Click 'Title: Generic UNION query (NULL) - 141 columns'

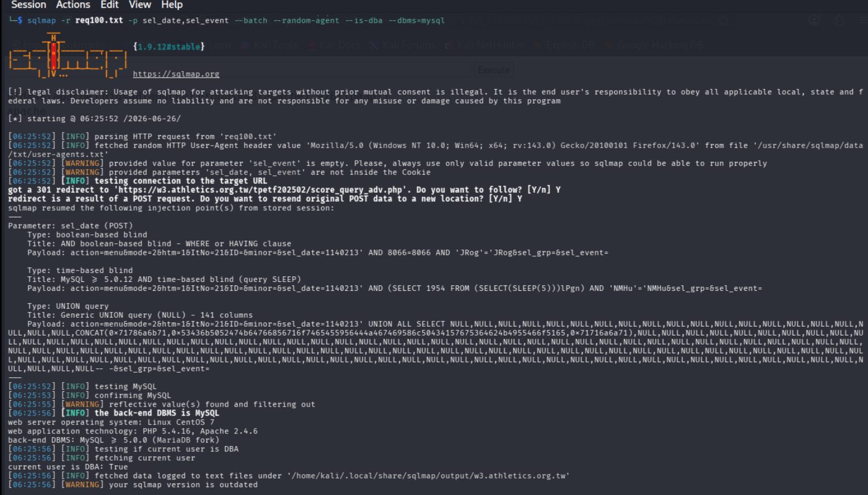140,315
